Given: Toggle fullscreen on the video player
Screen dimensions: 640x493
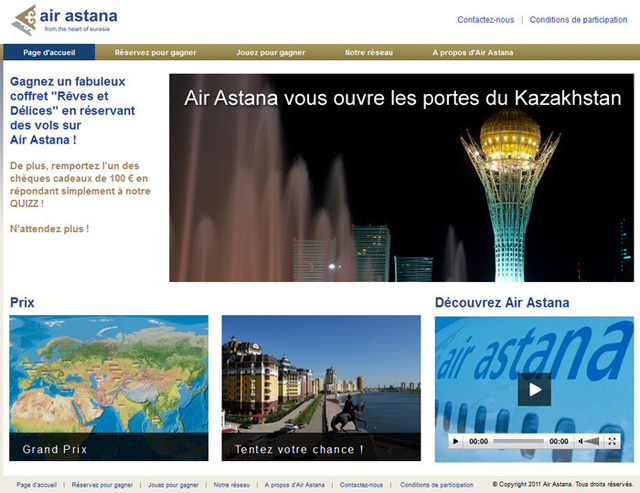Looking at the screenshot, I should [612, 441].
